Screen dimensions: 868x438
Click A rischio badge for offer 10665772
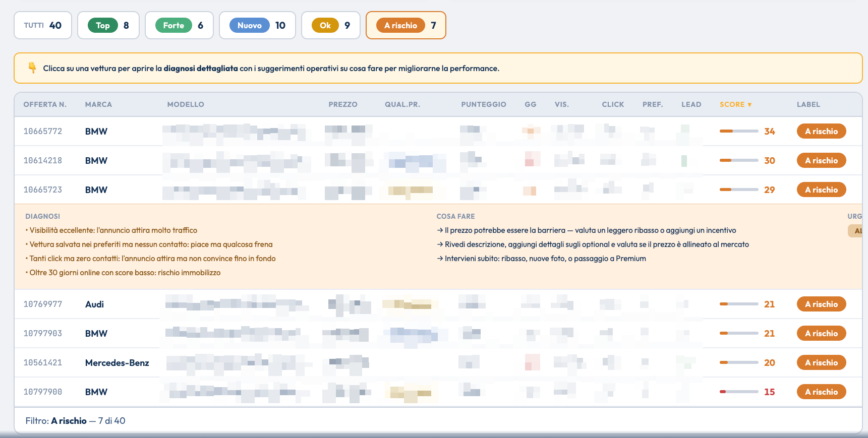821,132
